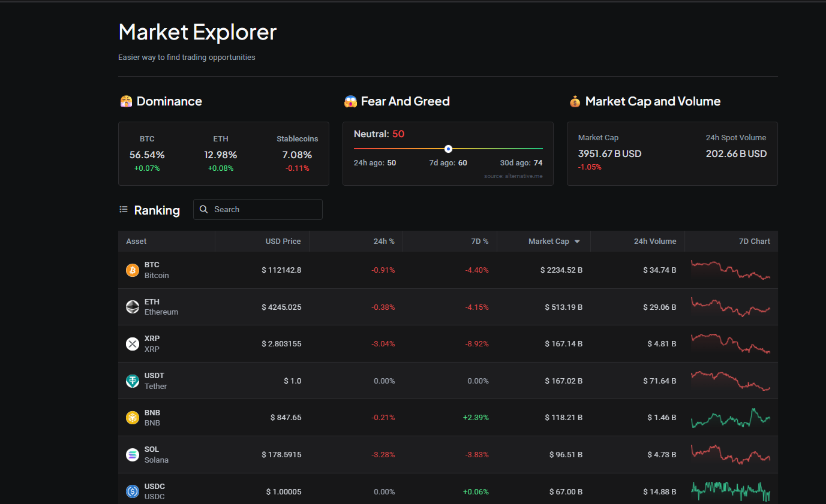Click the magnifier icon in Search box

tap(204, 209)
